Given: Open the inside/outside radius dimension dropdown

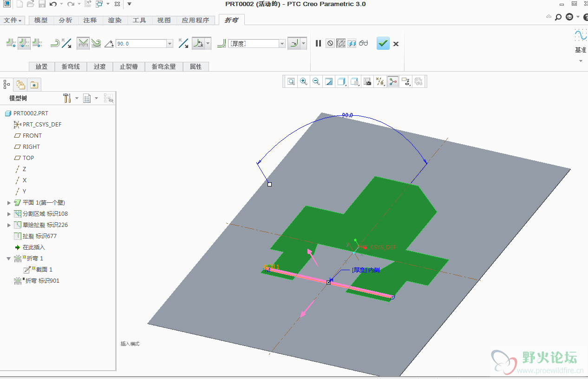Looking at the screenshot, I should [304, 43].
